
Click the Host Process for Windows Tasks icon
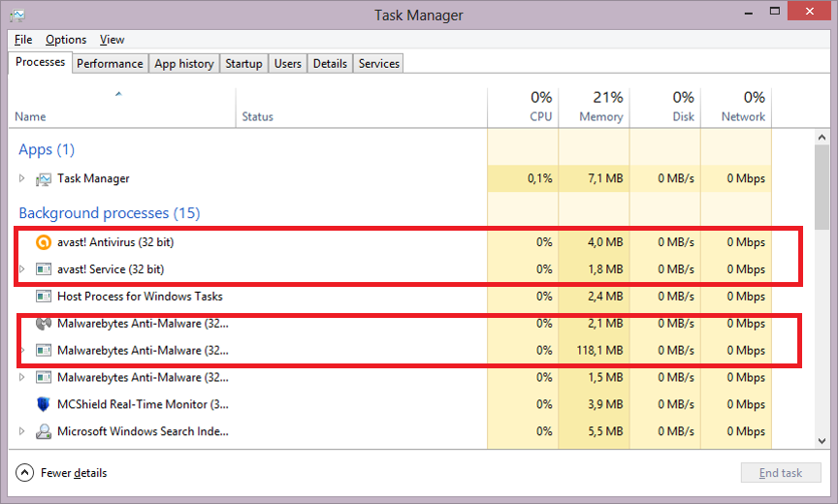[44, 297]
